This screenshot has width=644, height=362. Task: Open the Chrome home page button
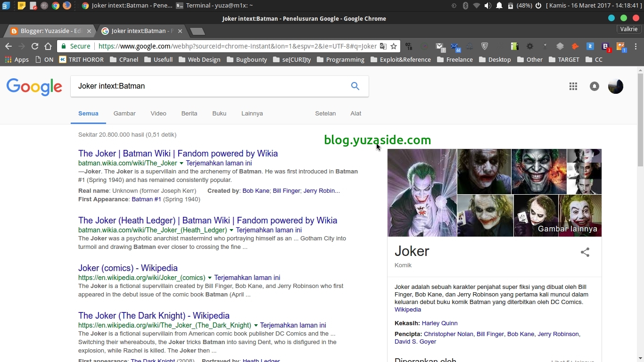48,46
